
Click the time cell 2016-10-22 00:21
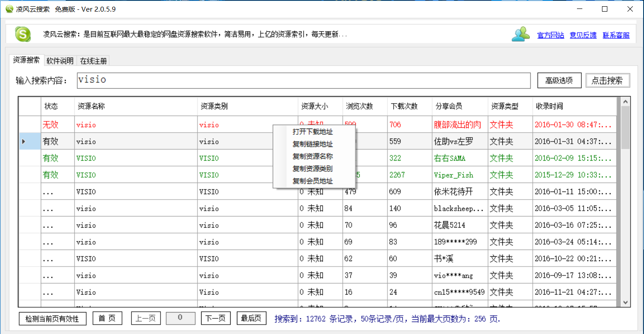[574, 259]
